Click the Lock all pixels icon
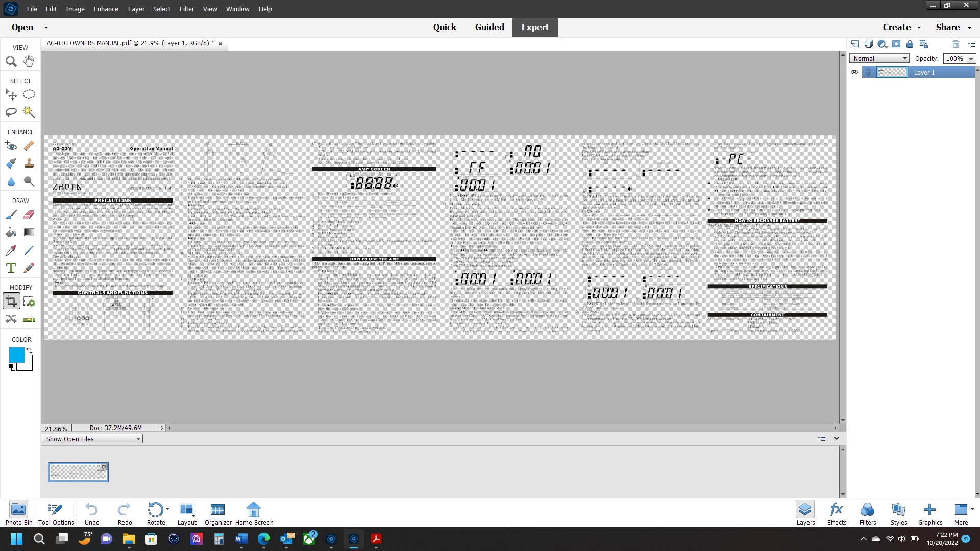This screenshot has height=551, width=980. point(910,44)
